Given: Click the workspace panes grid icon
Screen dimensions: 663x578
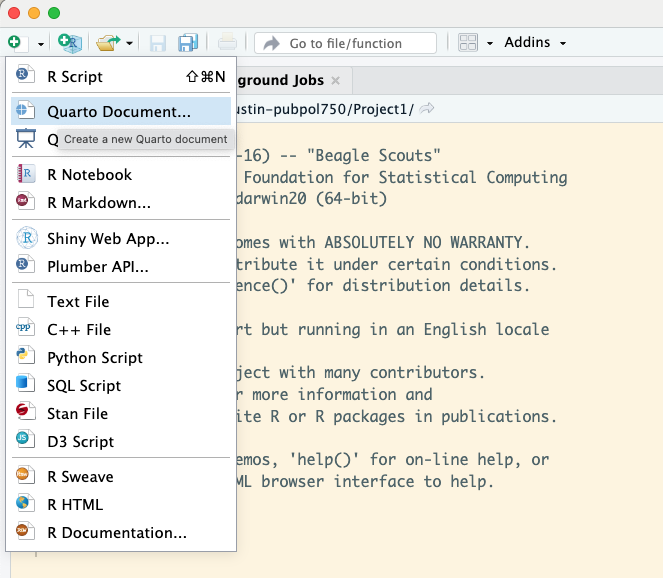Looking at the screenshot, I should (x=468, y=43).
